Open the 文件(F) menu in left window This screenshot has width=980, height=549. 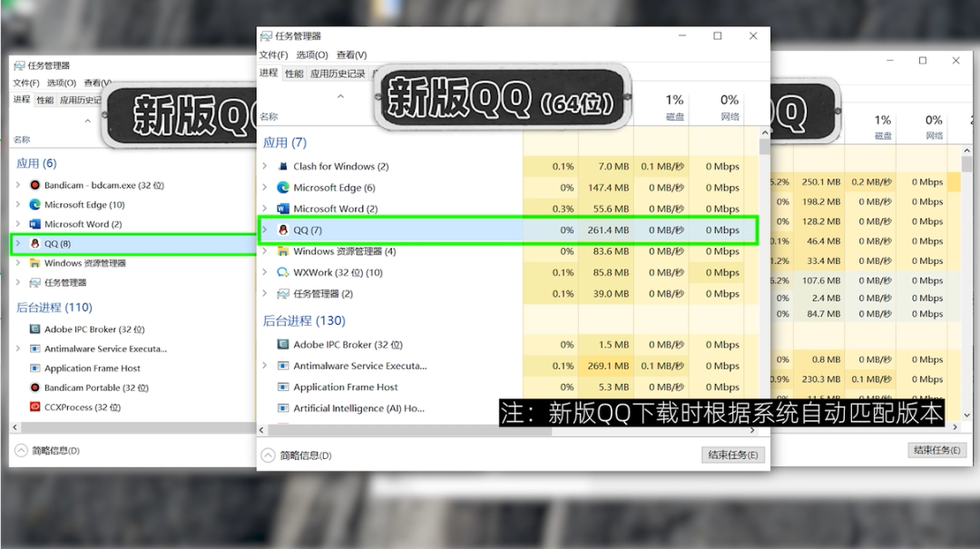(26, 83)
